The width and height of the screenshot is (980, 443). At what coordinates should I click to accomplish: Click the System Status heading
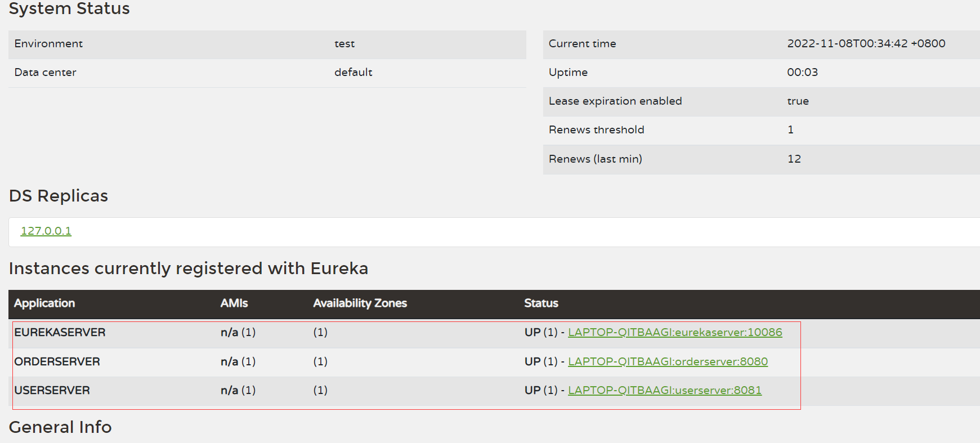tap(69, 8)
